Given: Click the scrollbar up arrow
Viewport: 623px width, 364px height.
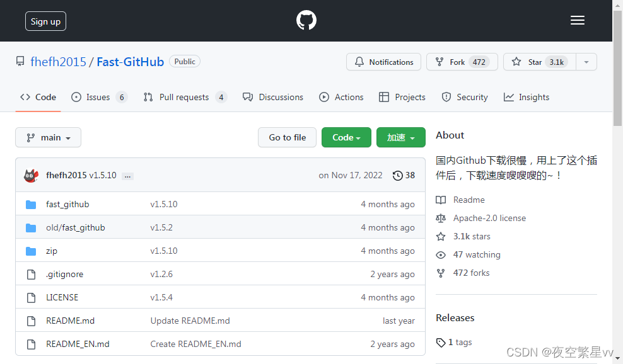Looking at the screenshot, I should pyautogui.click(x=617, y=4).
